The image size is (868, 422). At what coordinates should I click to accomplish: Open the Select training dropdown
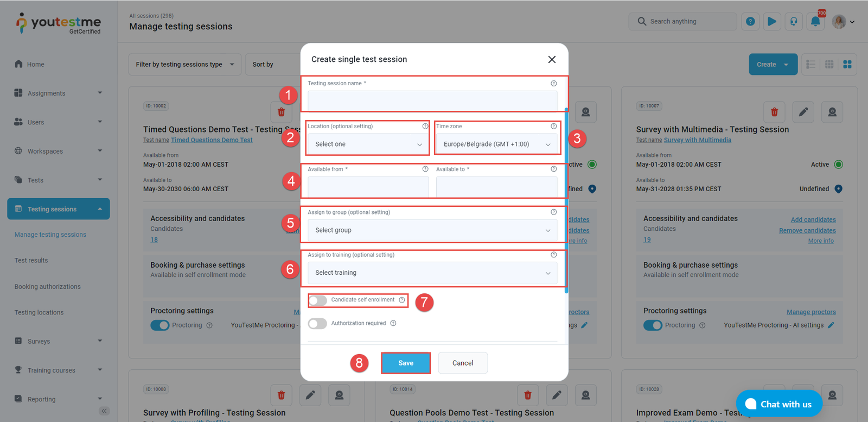(x=432, y=273)
